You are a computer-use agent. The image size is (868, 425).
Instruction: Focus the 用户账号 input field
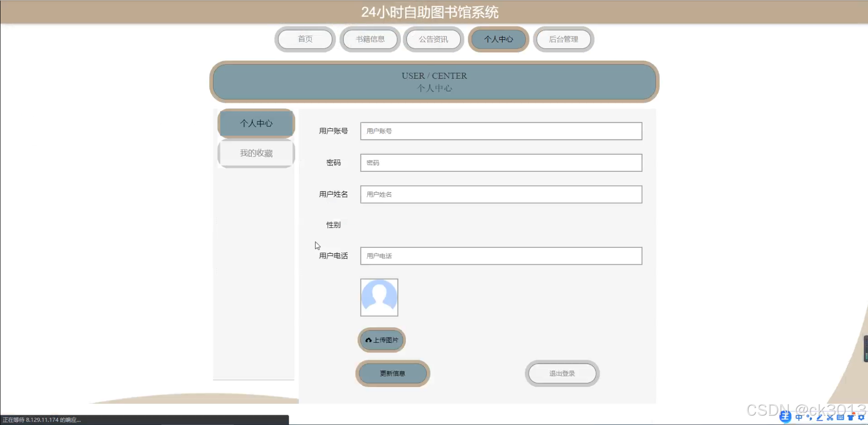point(501,131)
